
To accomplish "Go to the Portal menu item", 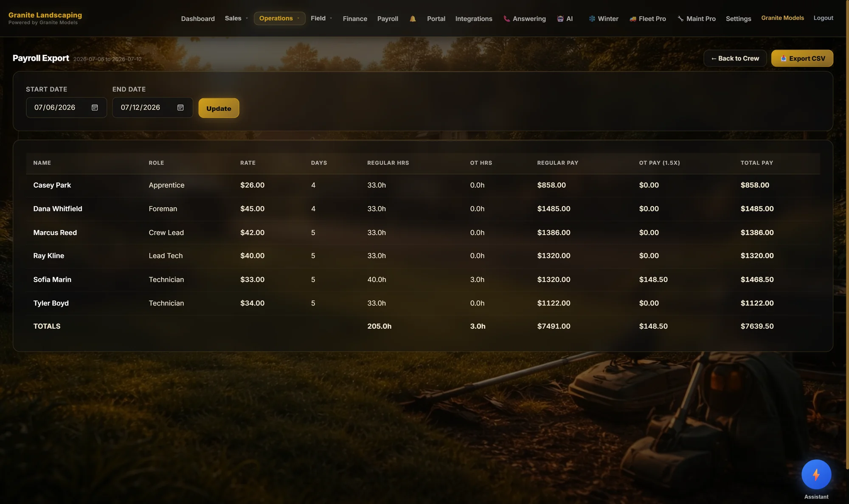I will [x=436, y=19].
